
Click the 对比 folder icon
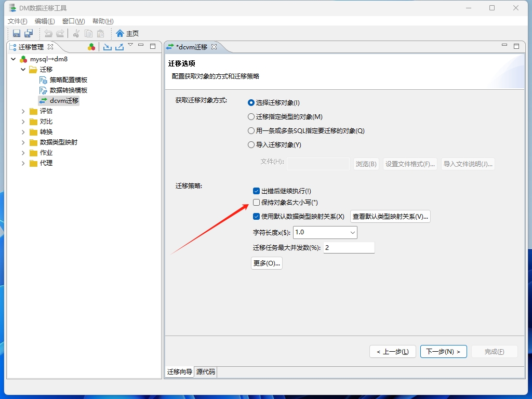point(33,122)
